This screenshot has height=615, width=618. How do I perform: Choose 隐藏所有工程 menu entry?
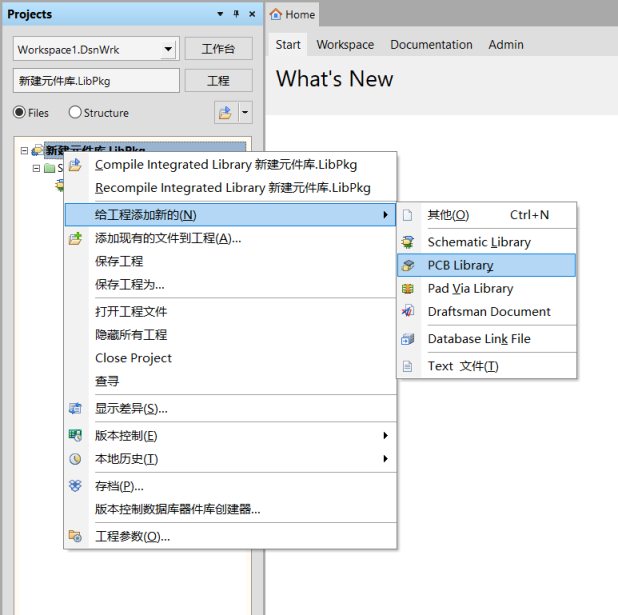pyautogui.click(x=230, y=335)
